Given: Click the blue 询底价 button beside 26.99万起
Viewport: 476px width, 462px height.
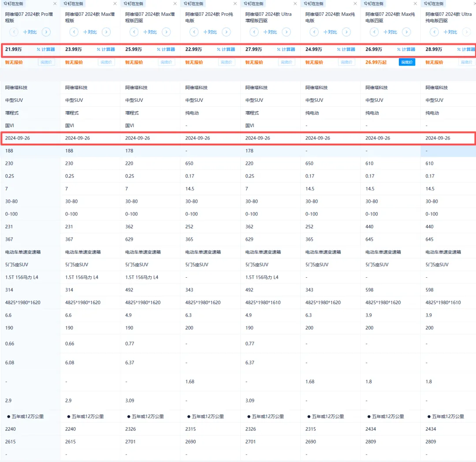Looking at the screenshot, I should click(407, 62).
